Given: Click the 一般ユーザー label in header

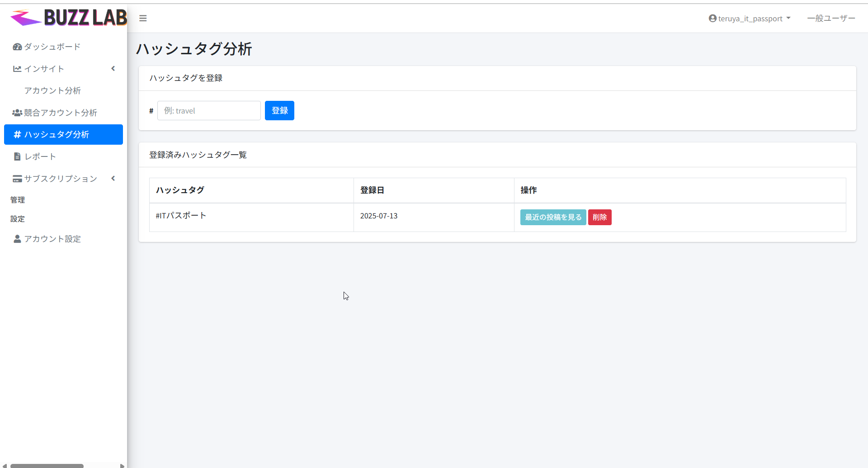Looking at the screenshot, I should [x=831, y=19].
